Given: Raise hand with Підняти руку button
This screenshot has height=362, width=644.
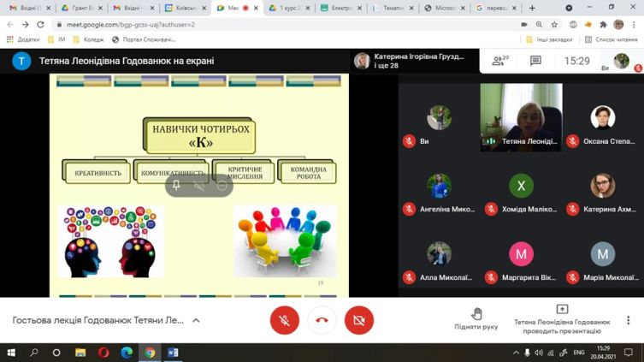Looking at the screenshot, I should [x=476, y=319].
